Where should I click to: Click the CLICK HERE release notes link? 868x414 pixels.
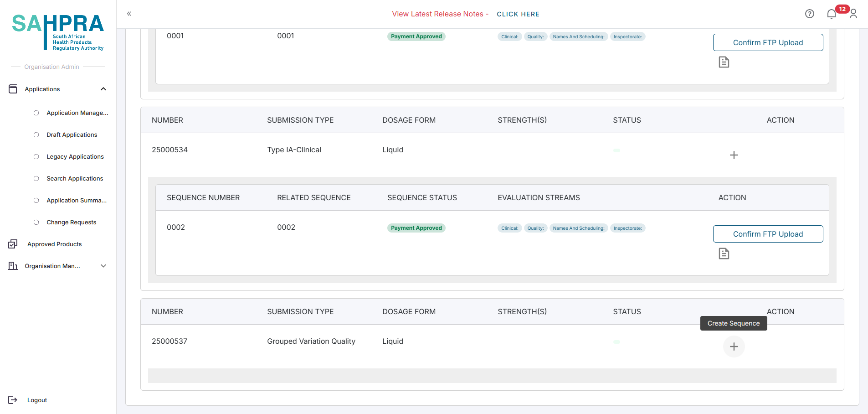click(x=518, y=14)
